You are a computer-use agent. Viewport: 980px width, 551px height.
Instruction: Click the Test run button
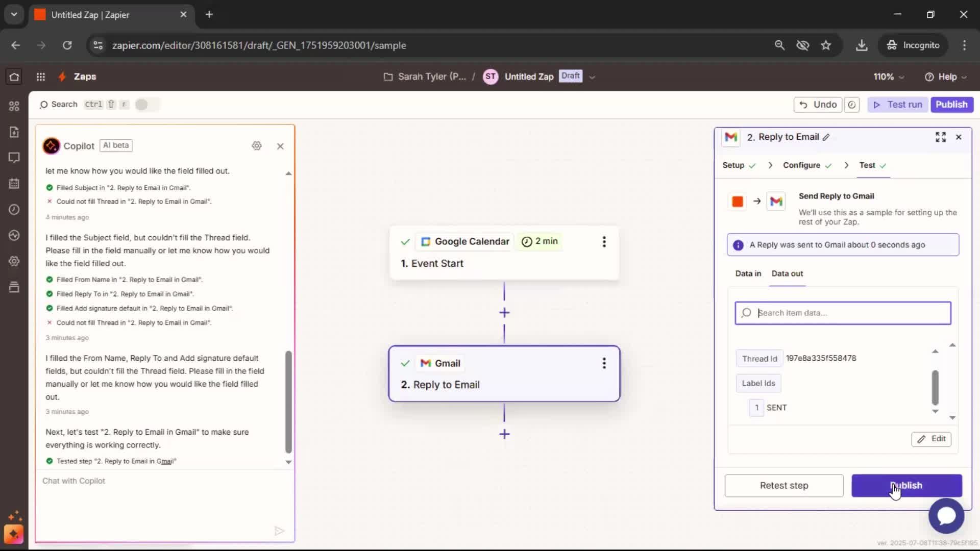(897, 105)
